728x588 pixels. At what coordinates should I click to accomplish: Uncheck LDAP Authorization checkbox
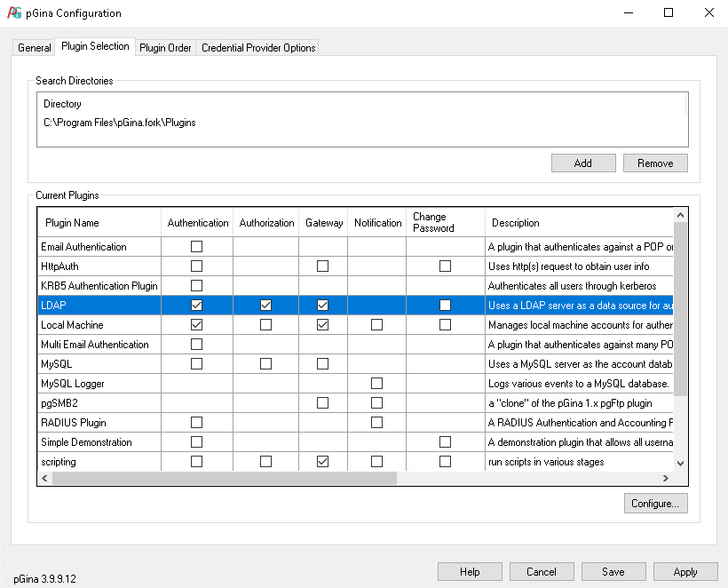(x=265, y=305)
